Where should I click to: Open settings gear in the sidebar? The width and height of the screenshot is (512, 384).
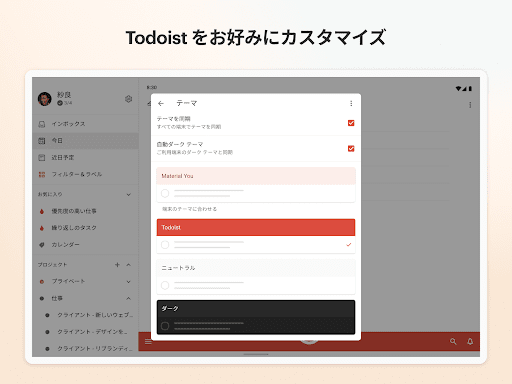(129, 99)
